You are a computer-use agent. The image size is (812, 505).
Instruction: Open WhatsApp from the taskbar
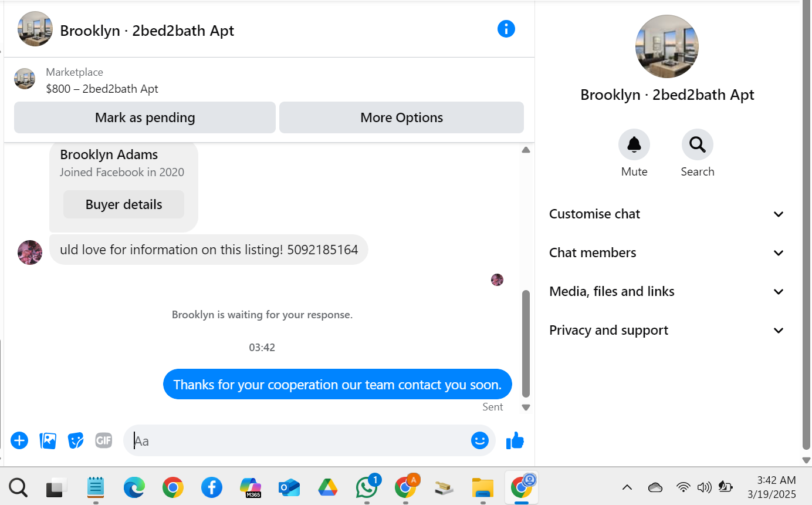coord(367,487)
